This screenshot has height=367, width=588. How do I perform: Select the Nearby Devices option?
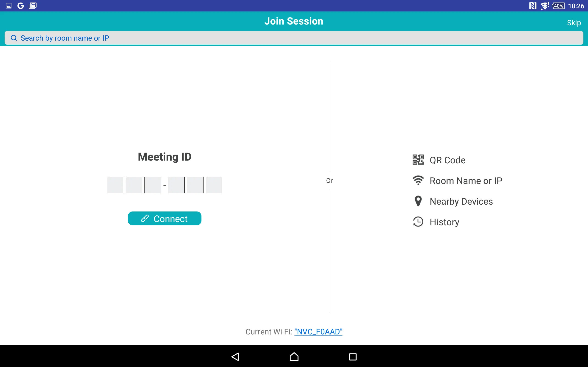click(461, 201)
